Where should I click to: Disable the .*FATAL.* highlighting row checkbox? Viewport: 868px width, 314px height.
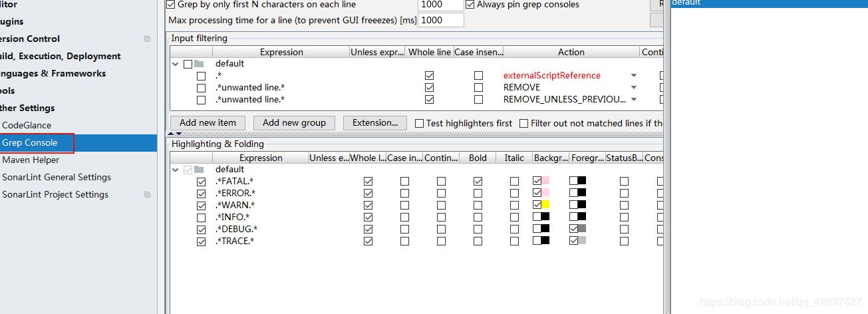pyautogui.click(x=201, y=182)
